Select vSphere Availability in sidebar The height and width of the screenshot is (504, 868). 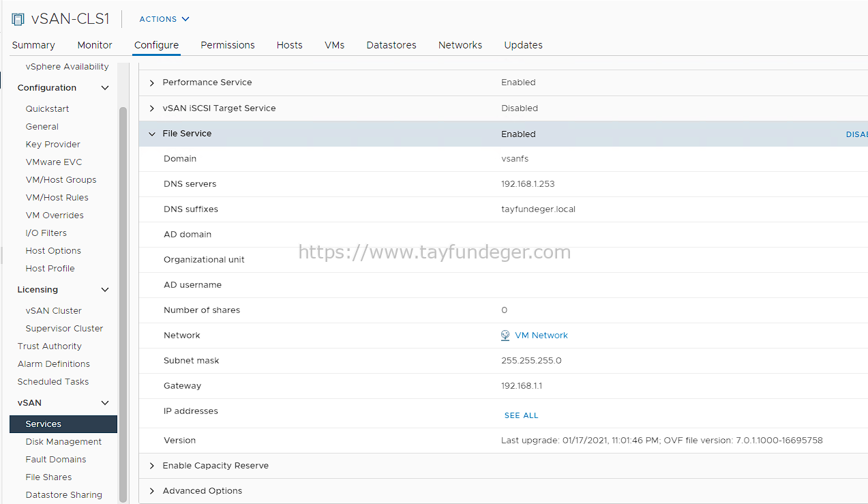coord(67,67)
